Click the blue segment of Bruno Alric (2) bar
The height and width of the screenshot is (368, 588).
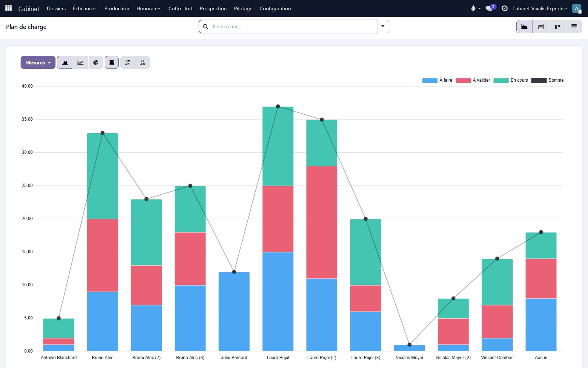pyautogui.click(x=146, y=328)
